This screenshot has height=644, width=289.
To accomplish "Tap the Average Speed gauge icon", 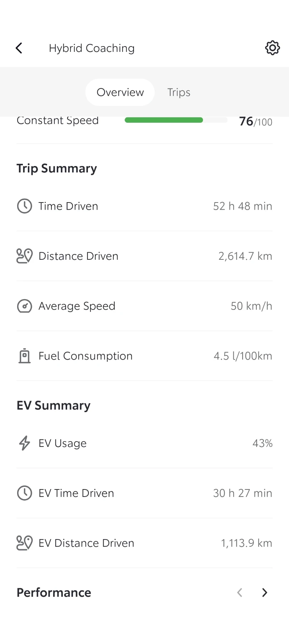I will coord(25,306).
